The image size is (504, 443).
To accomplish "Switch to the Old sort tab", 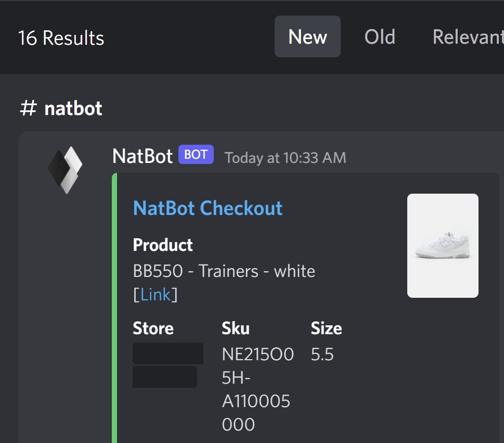I will click(x=380, y=36).
